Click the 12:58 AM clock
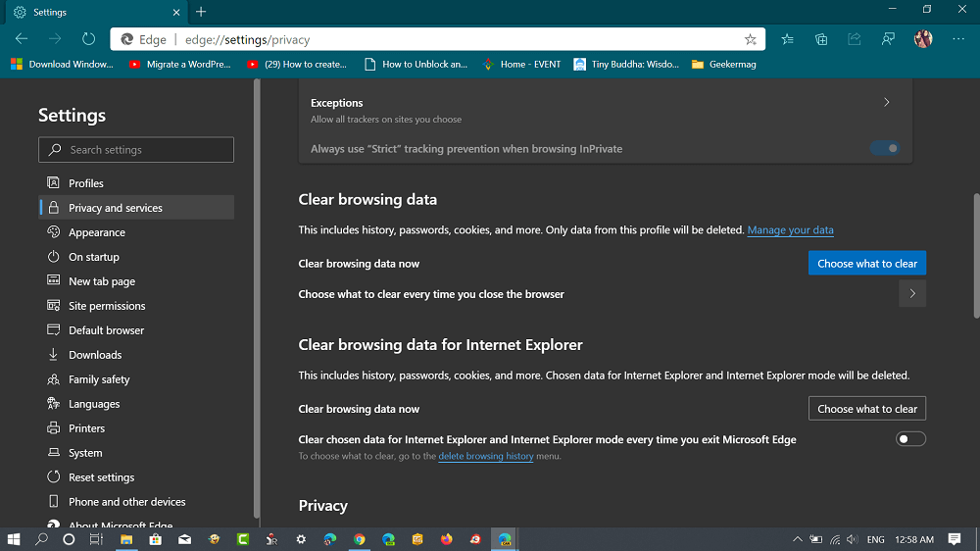The width and height of the screenshot is (980, 551). pos(913,539)
